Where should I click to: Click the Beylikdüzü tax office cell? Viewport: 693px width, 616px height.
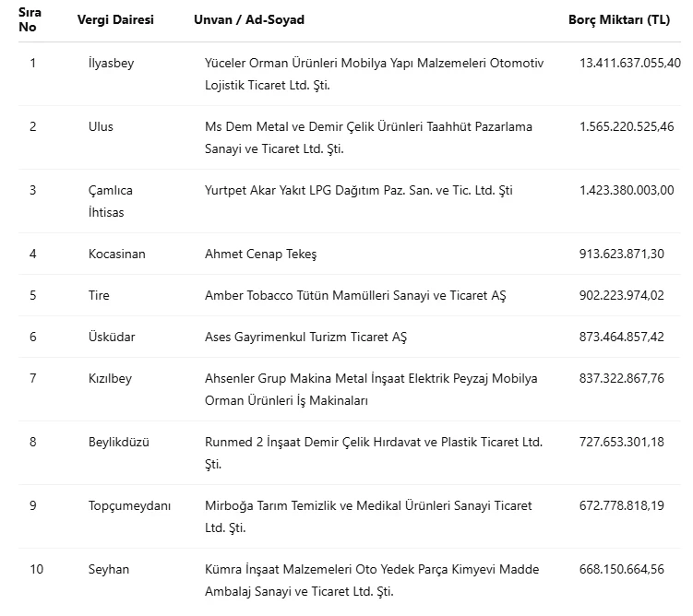pos(118,442)
